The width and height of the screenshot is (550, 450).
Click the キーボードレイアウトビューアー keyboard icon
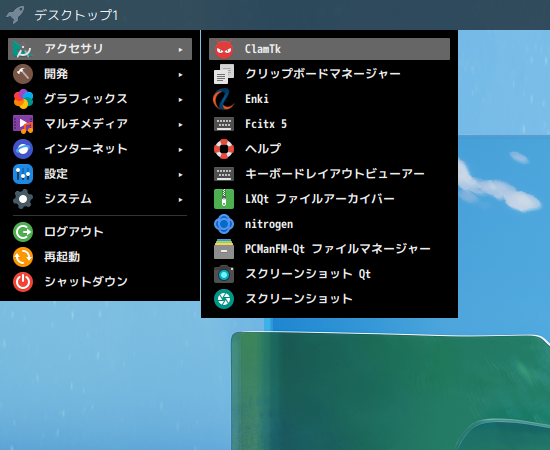point(224,174)
